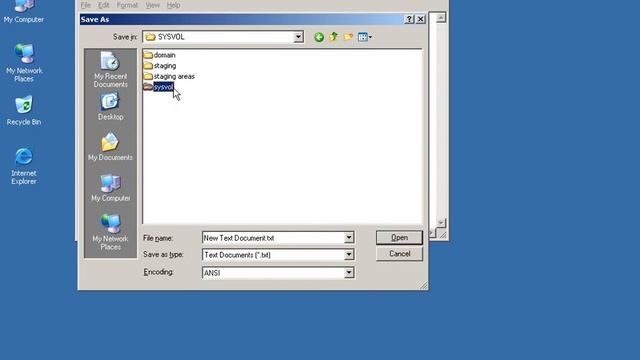Open Notepad Format menu
This screenshot has height=360, width=640.
127,5
